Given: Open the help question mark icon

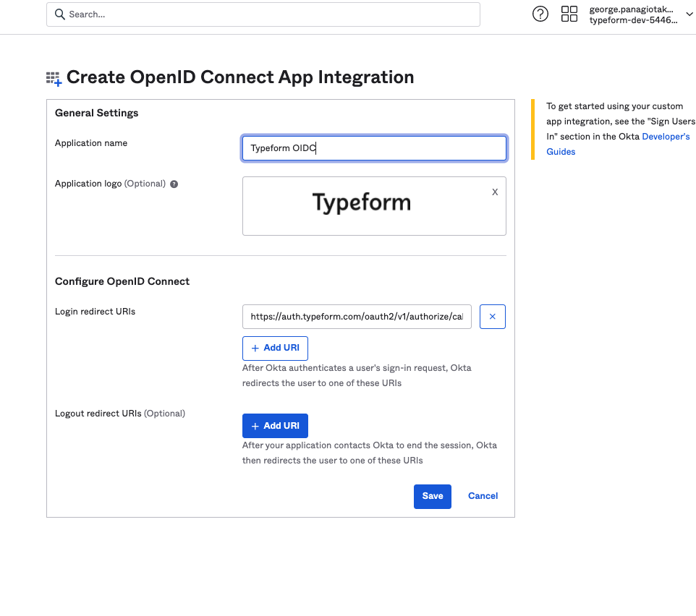Looking at the screenshot, I should click(540, 14).
